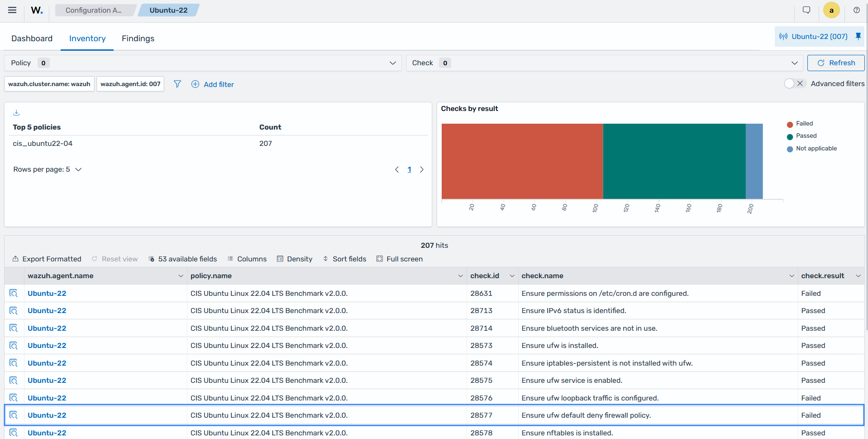The width and height of the screenshot is (868, 439).
Task: Open the notifications monitor icon
Action: 806,10
